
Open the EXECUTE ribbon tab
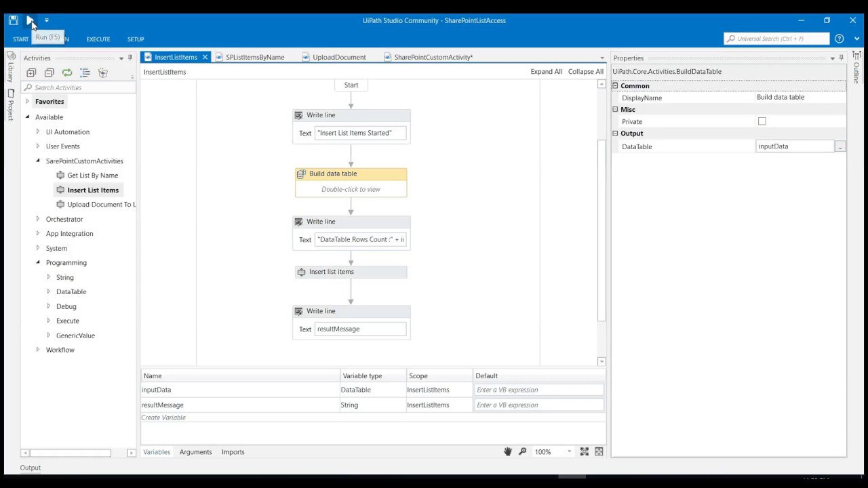(98, 39)
